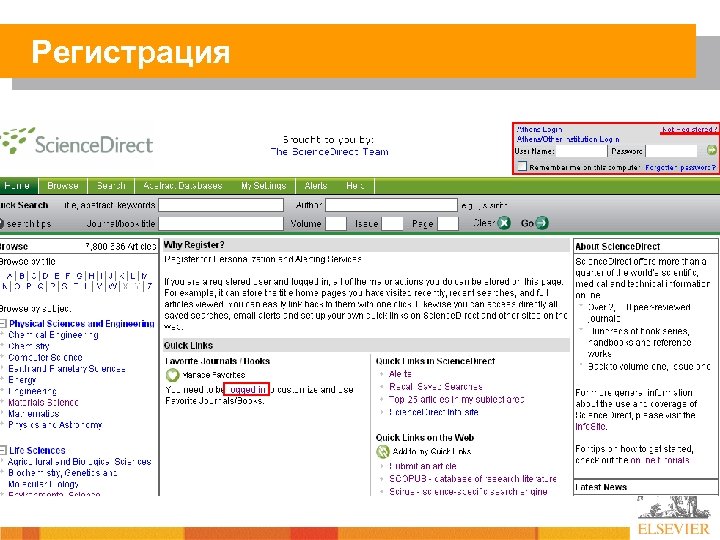Click the logged in link

(x=247, y=389)
